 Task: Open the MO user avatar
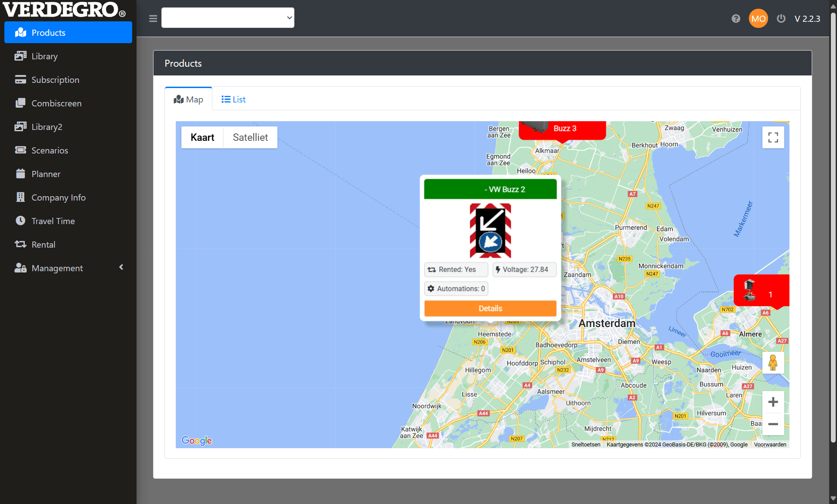[x=758, y=18]
